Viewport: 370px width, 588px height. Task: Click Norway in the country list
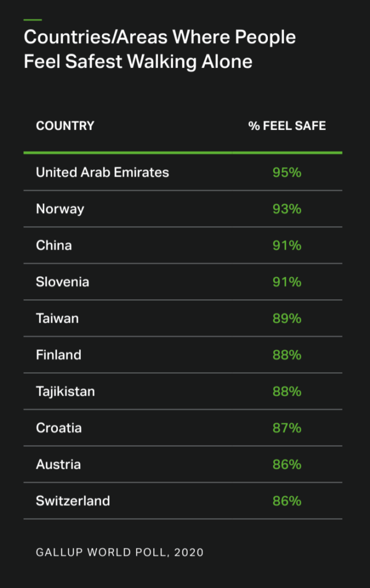[x=60, y=209]
